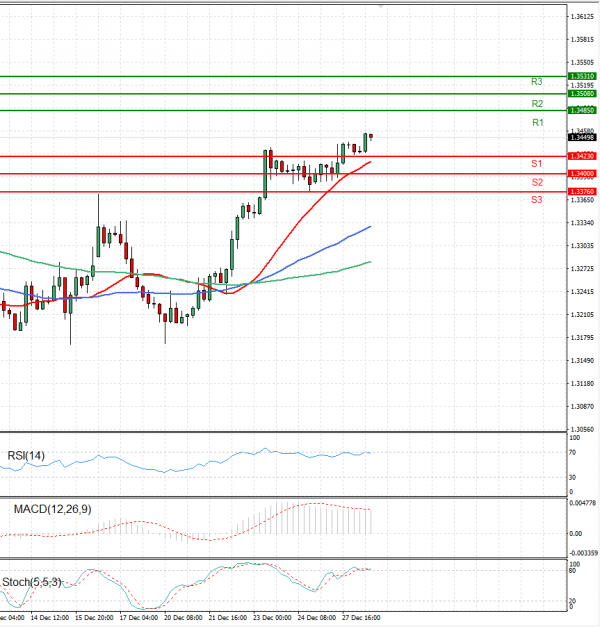
Task: Click the R3 resistance label
Action: pos(536,82)
